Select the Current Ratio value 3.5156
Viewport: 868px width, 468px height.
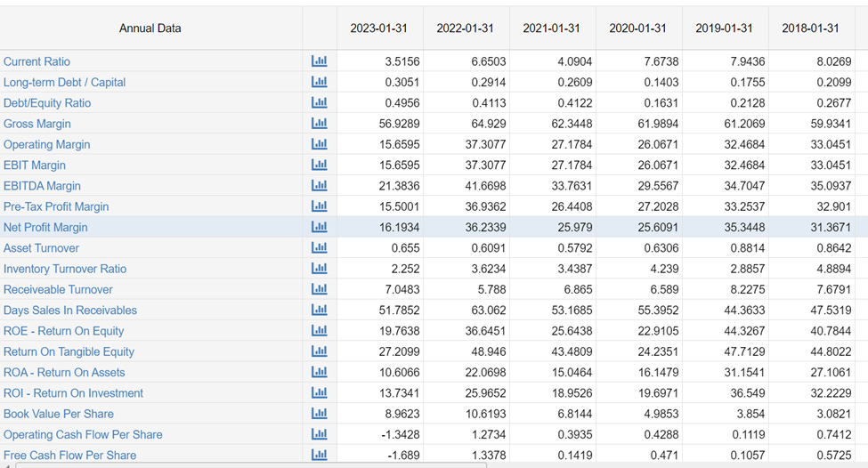[x=402, y=61]
